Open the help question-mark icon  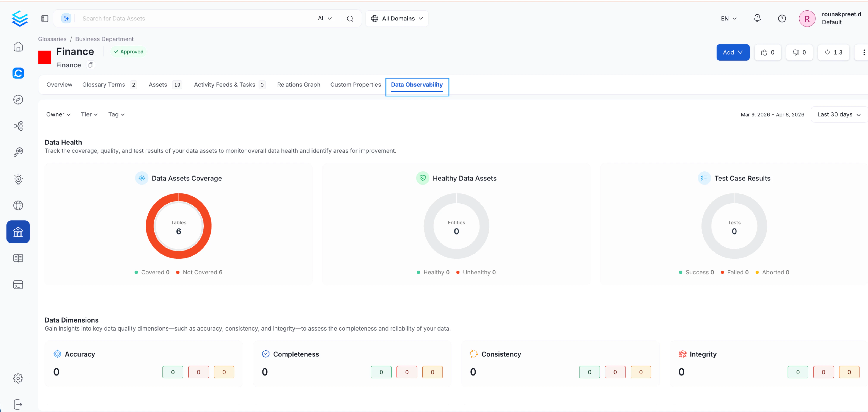[x=782, y=18]
